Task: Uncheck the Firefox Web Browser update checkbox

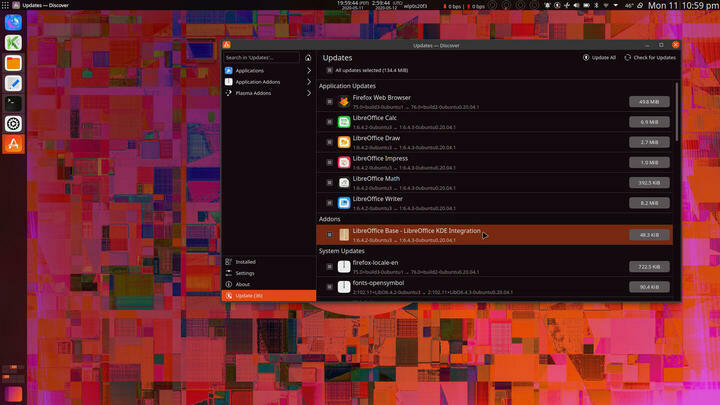Action: [x=329, y=101]
